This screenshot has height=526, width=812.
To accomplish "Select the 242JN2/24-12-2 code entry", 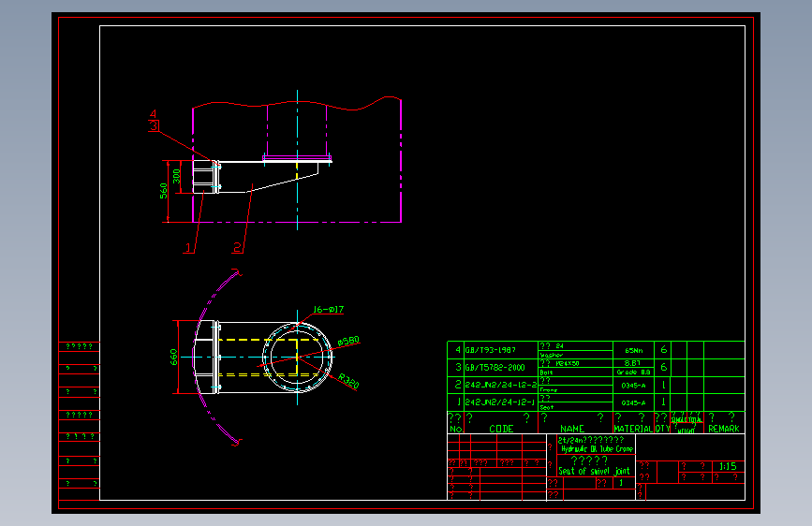I will [x=501, y=385].
